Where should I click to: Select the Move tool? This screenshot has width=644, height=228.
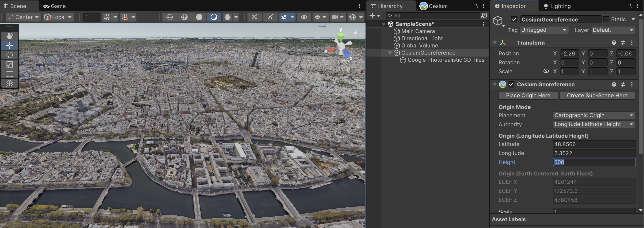click(x=9, y=46)
